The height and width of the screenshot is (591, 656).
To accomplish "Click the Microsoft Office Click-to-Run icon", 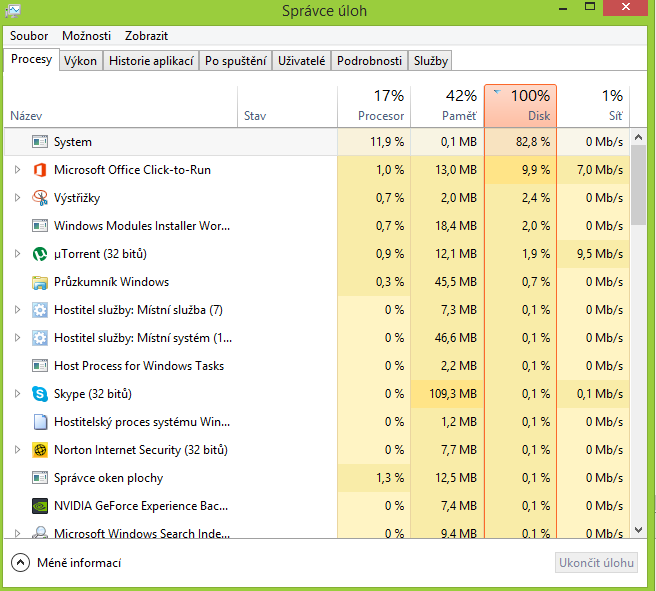I will [40, 170].
